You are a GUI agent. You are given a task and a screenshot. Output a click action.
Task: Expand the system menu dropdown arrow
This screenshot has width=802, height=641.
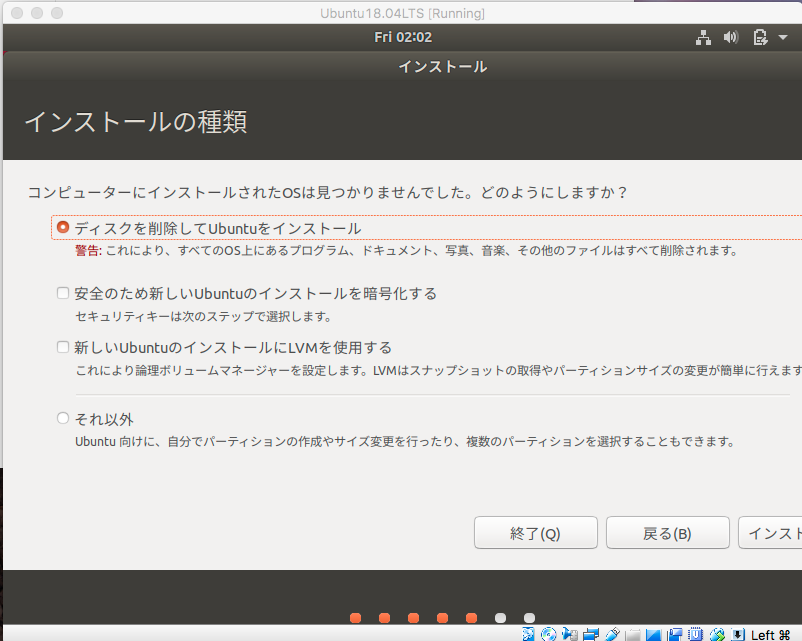pyautogui.click(x=783, y=37)
